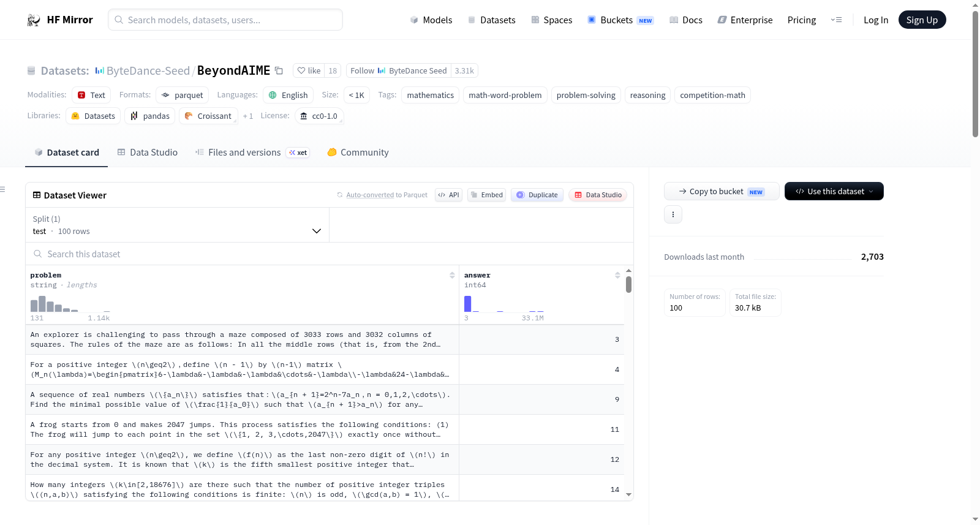This screenshot has height=525, width=980.
Task: Click the 3.31k follower count
Action: (x=464, y=70)
